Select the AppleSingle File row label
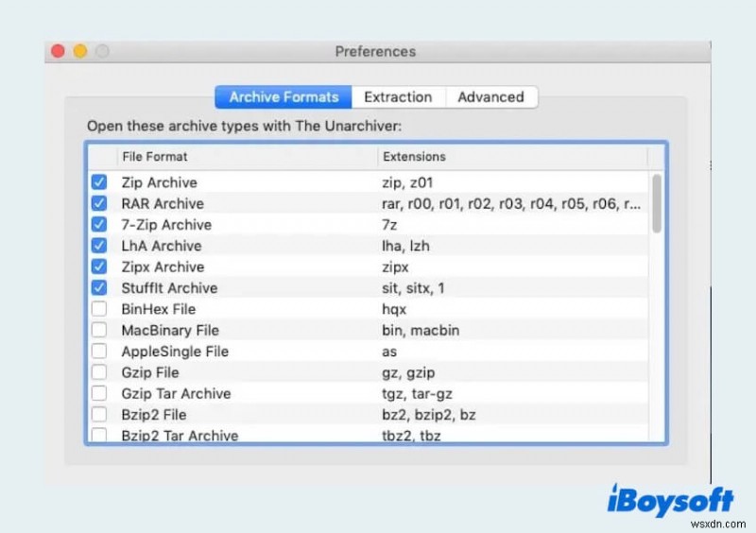Screen dimensions: 756x533 click(175, 352)
